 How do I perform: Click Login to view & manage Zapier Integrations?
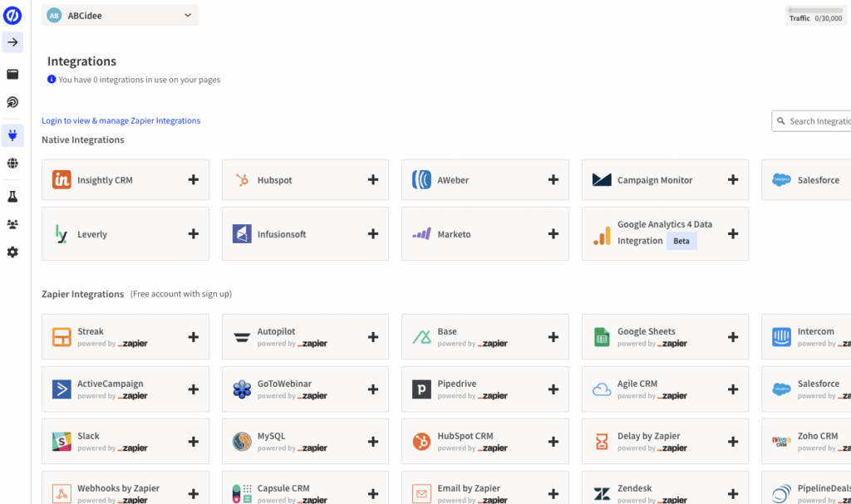pos(121,120)
